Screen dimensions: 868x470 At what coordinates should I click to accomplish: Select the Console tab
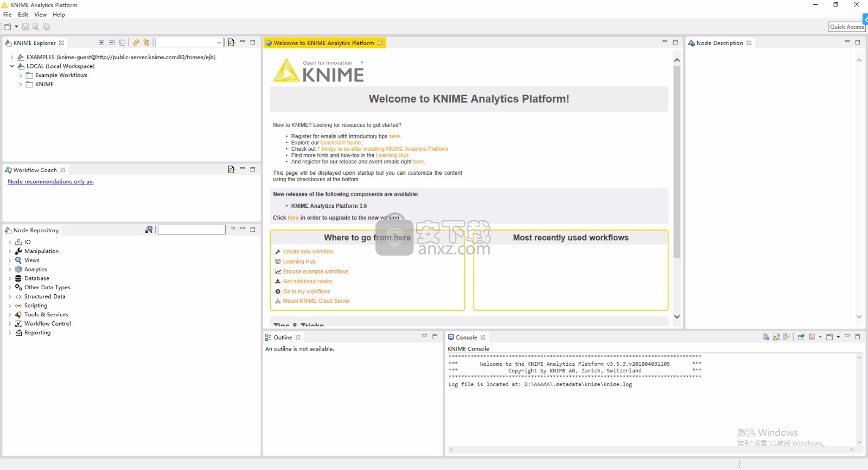[x=467, y=337]
